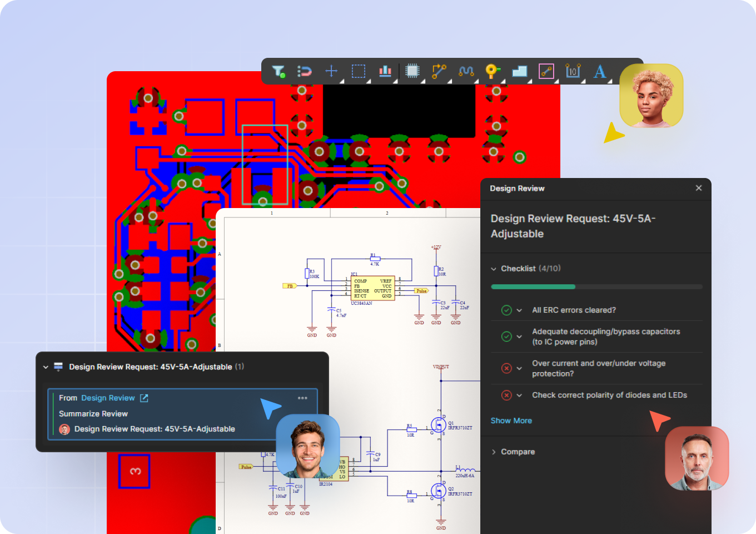Click the place dimension tool icon
Screen dimensions: 756x534
tap(573, 71)
